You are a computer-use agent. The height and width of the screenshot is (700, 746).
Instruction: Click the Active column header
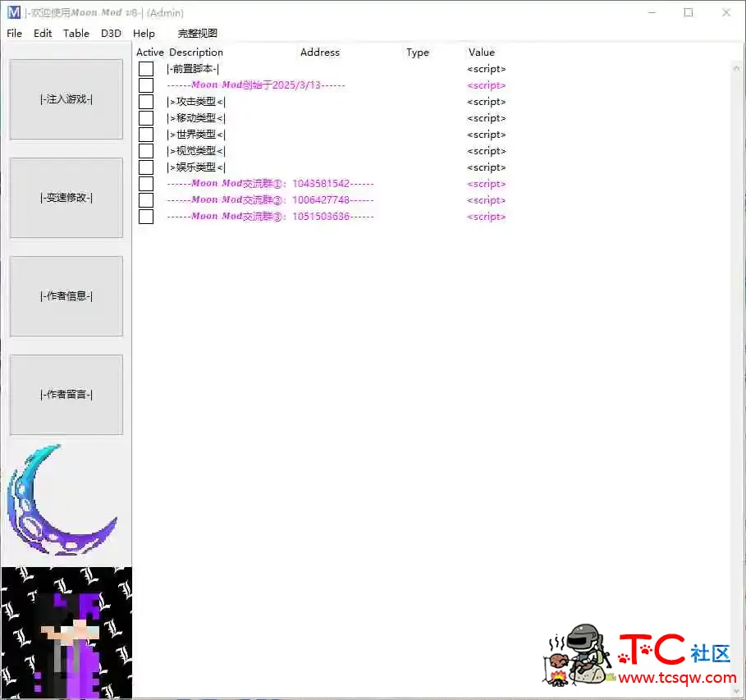pos(150,53)
